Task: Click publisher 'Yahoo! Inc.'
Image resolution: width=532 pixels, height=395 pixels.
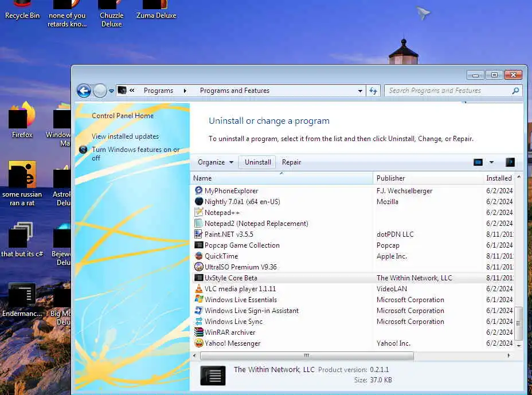Action: (393, 343)
